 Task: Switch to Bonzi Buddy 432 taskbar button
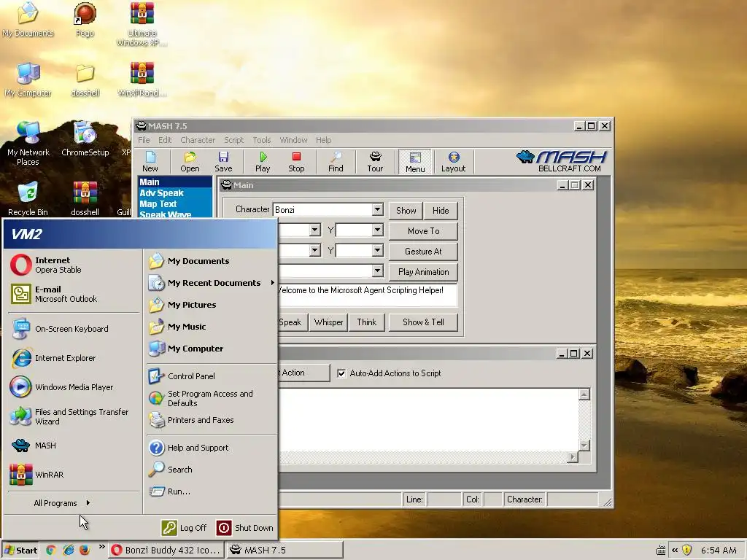click(166, 550)
